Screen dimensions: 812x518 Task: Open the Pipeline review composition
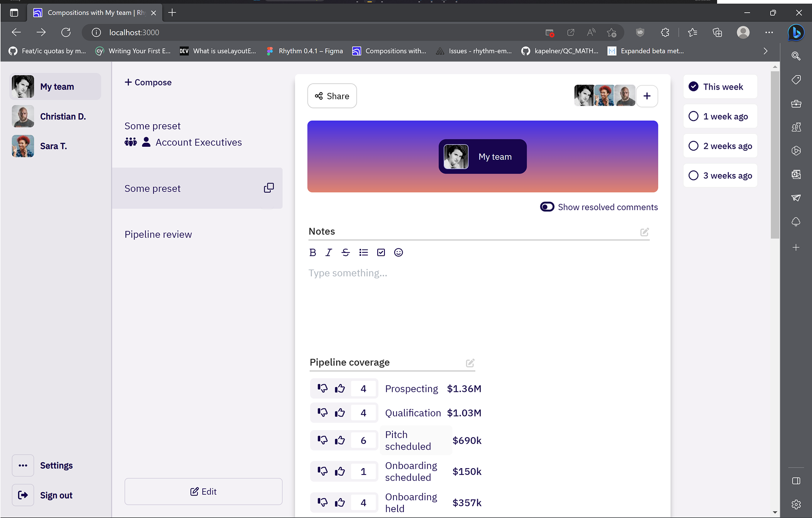point(158,234)
